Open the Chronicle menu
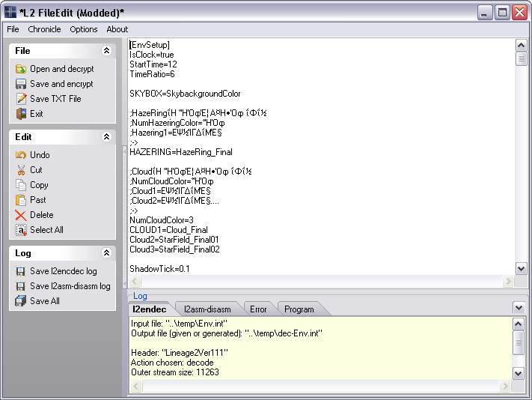 click(45, 29)
